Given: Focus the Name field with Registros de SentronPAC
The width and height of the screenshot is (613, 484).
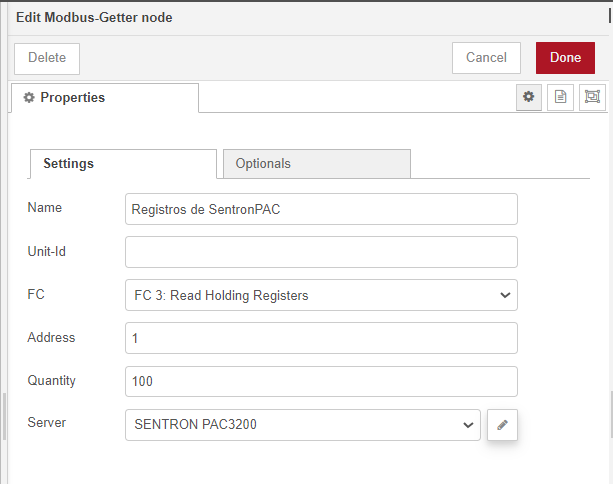Looking at the screenshot, I should click(x=321, y=209).
